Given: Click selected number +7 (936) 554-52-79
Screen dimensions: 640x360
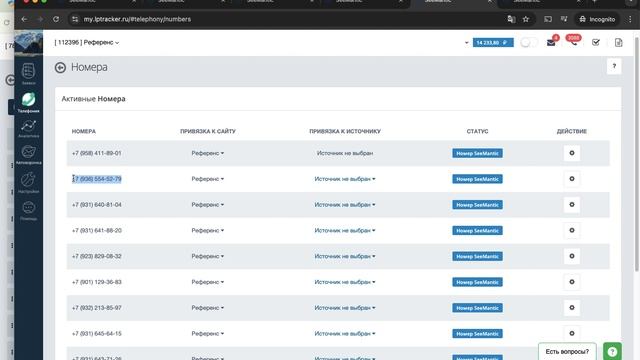Looking at the screenshot, I should (x=97, y=179).
